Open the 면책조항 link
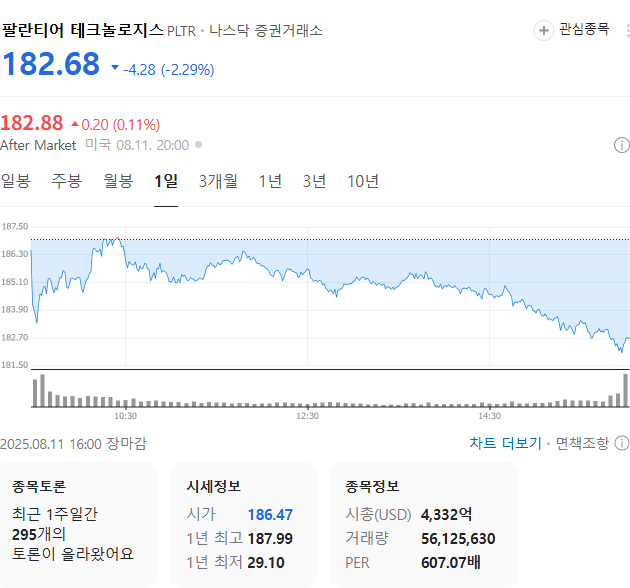 tap(582, 443)
